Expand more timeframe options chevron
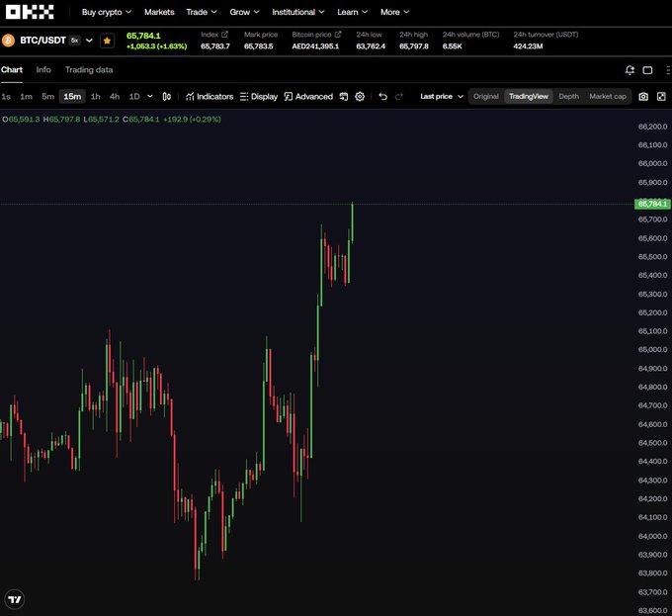 click(x=150, y=97)
